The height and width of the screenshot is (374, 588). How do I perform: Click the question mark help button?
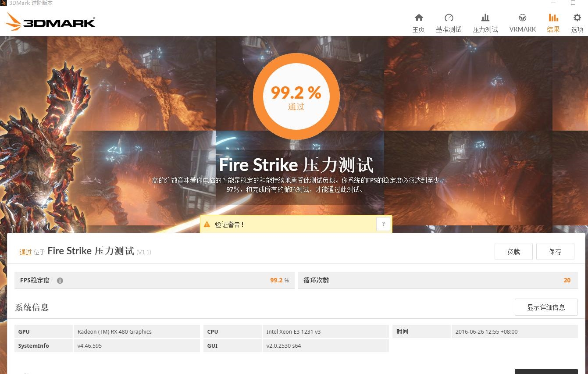pos(383,224)
